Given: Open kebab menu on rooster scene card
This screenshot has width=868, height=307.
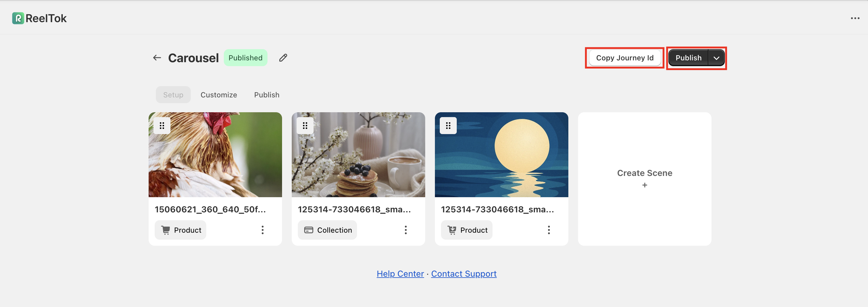Looking at the screenshot, I should (x=262, y=230).
